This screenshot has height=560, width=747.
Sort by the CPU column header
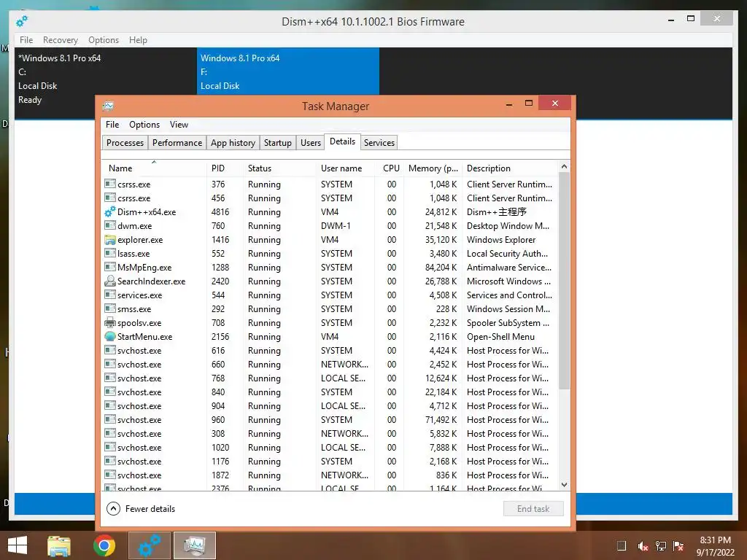pyautogui.click(x=391, y=168)
